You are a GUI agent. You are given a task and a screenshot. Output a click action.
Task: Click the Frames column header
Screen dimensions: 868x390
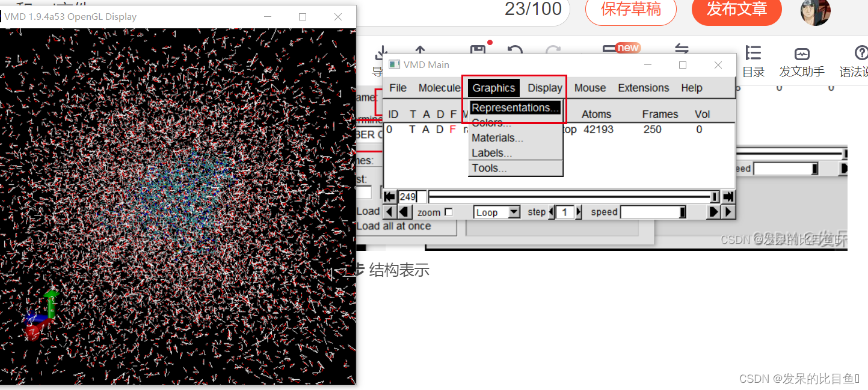coord(660,114)
